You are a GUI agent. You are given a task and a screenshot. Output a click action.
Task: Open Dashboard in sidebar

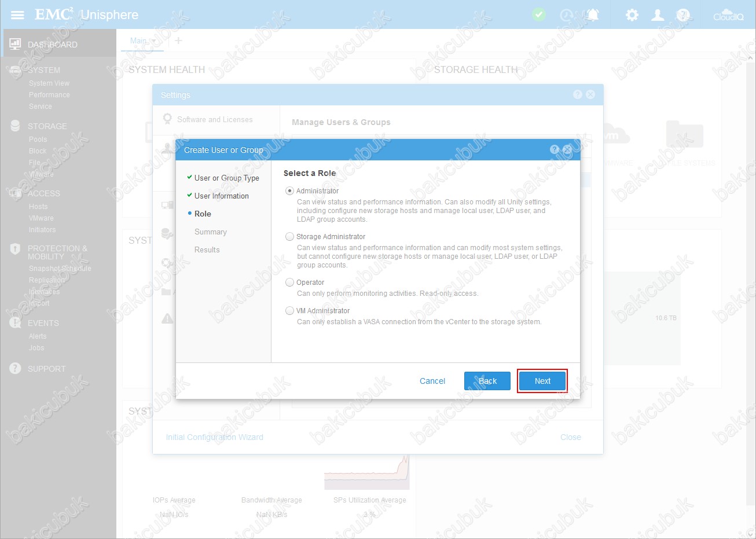53,45
